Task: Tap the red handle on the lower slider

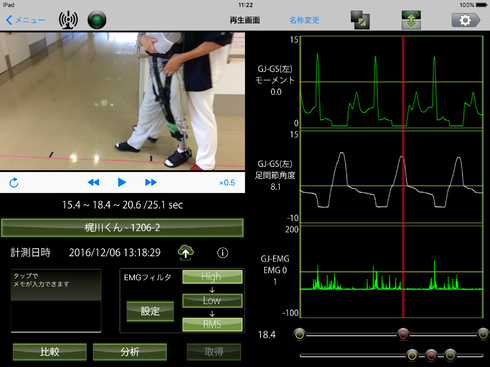Action: tap(431, 355)
